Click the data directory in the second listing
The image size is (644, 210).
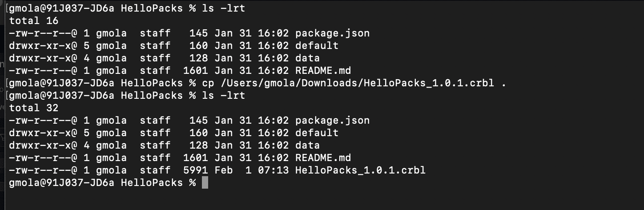(307, 145)
